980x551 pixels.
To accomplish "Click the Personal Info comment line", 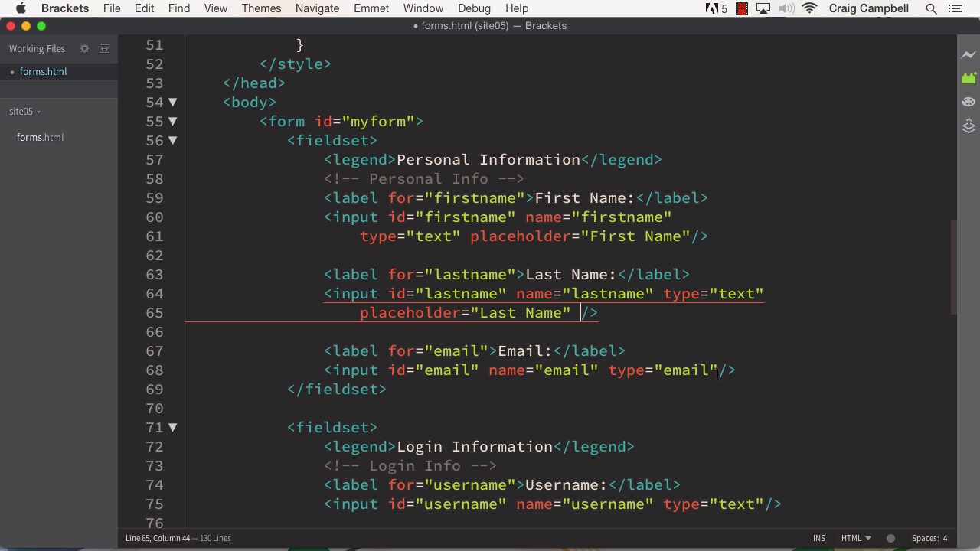I will (424, 179).
